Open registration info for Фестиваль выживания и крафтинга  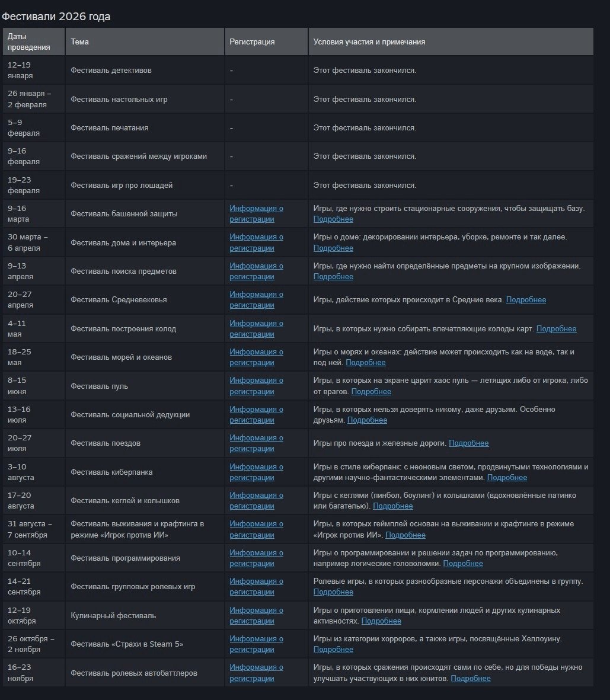[x=256, y=529]
